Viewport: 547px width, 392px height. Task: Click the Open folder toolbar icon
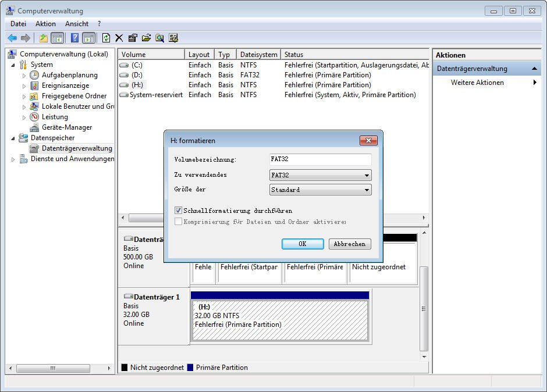pyautogui.click(x=146, y=38)
